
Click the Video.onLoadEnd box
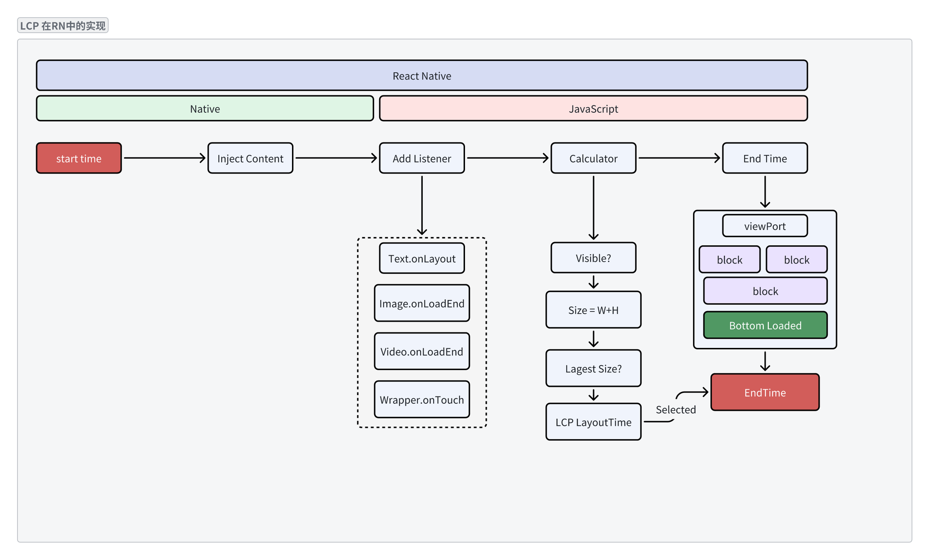tap(422, 352)
